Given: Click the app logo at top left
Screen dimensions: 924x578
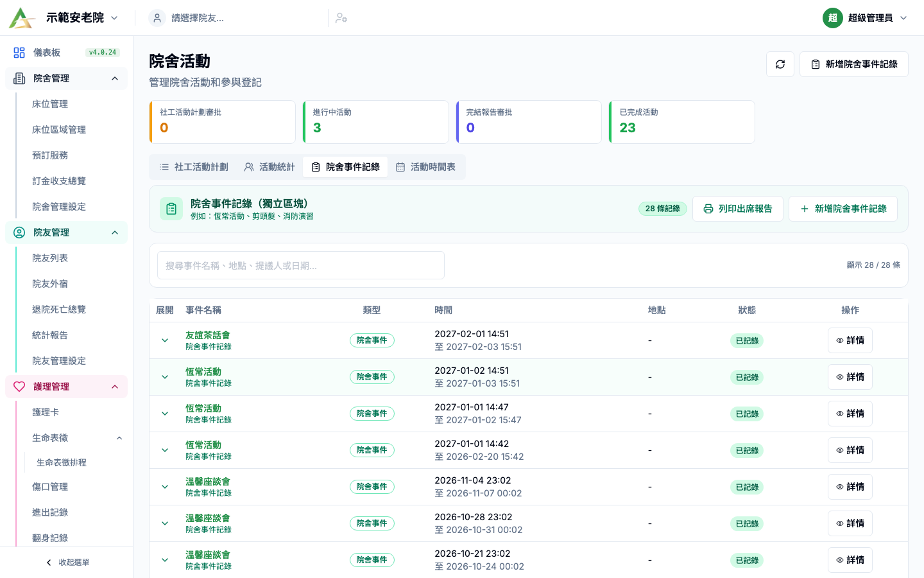Looking at the screenshot, I should (21, 18).
